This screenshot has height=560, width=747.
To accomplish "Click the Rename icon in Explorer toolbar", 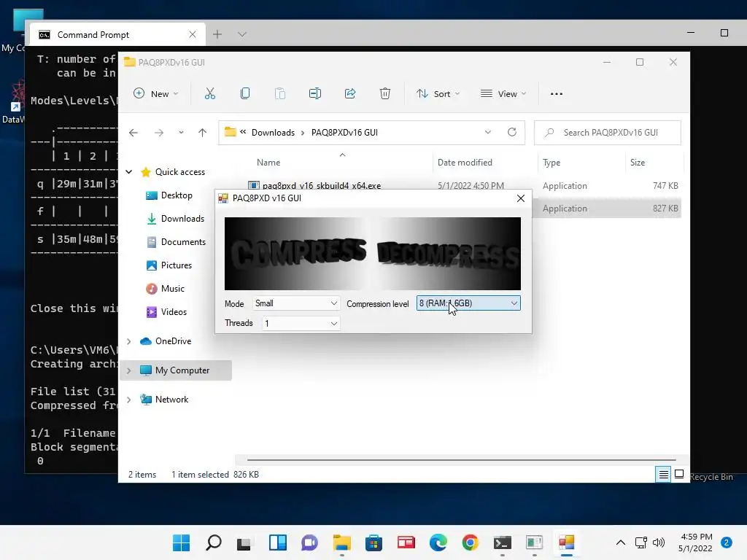I will 315,94.
